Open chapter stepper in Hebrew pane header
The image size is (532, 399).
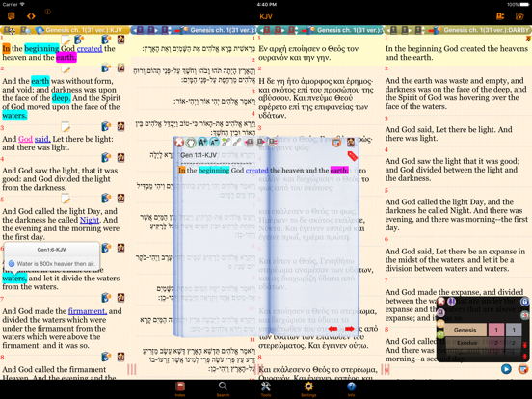(166, 30)
